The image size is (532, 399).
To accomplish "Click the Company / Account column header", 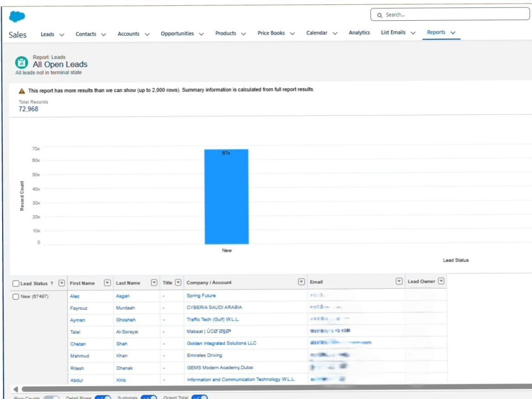I will click(x=209, y=282).
